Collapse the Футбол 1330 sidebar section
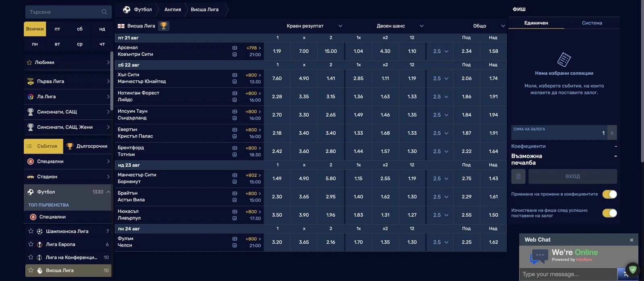This screenshot has width=644, height=281. click(x=68, y=192)
